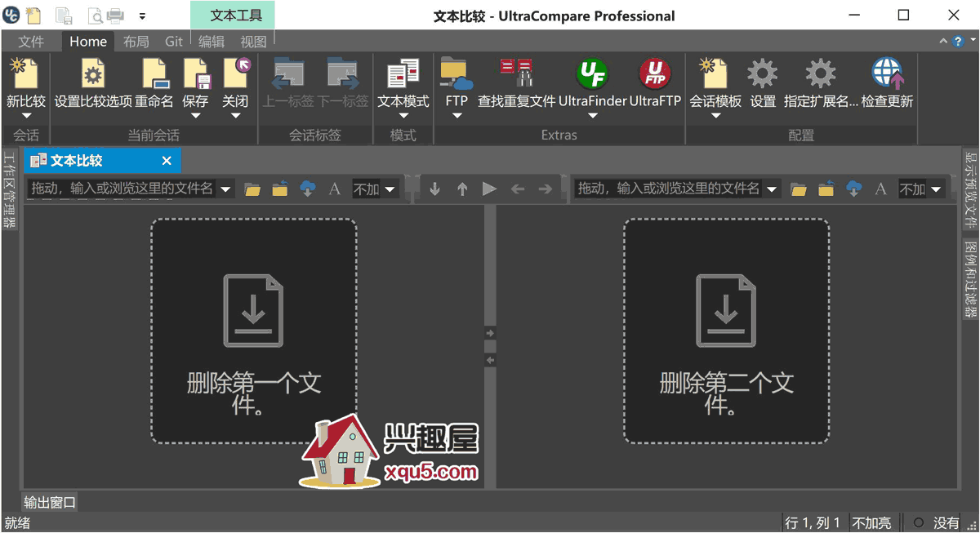This screenshot has width=980, height=533.
Task: Launch Find Duplicate Files (查找重复文件)
Action: coord(516,73)
